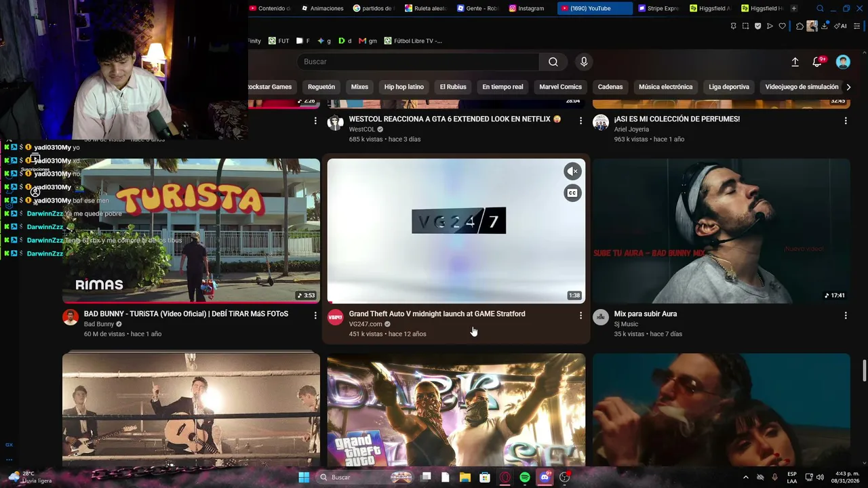
Task: Open the YouTube create/upload icon
Action: pyautogui.click(x=795, y=62)
